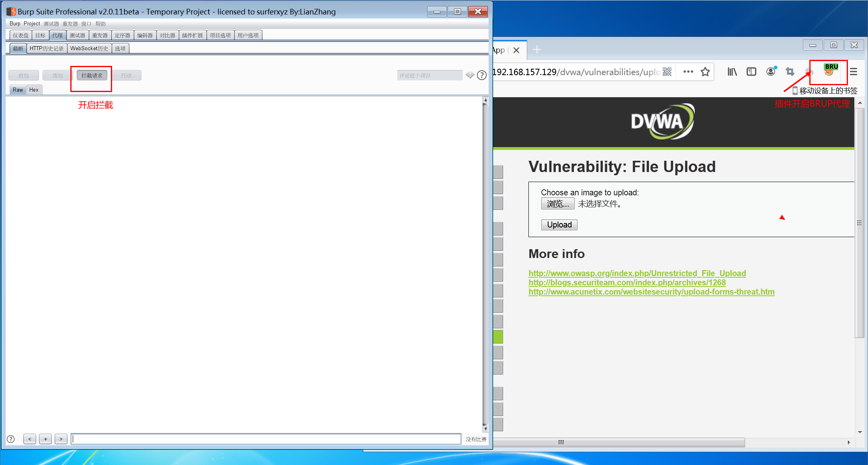Open page actions three-dot menu
Viewport: 868px width, 465px height.
coord(688,72)
